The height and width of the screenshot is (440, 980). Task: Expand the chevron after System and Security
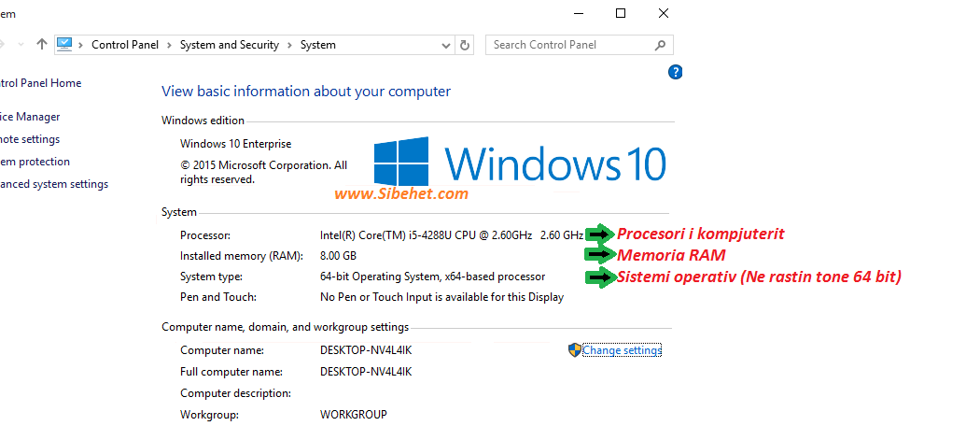pyautogui.click(x=290, y=45)
